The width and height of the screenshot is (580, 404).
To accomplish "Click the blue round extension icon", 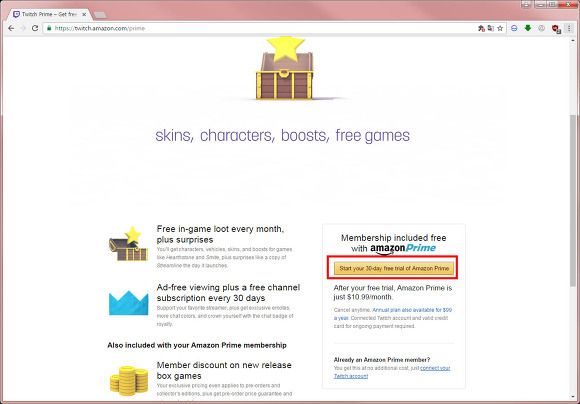I will pyautogui.click(x=514, y=28).
